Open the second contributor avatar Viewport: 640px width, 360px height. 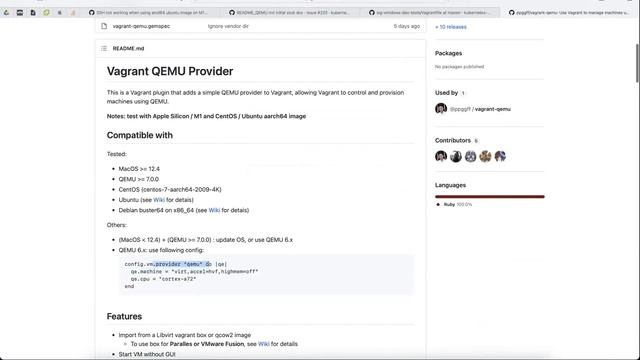point(456,156)
